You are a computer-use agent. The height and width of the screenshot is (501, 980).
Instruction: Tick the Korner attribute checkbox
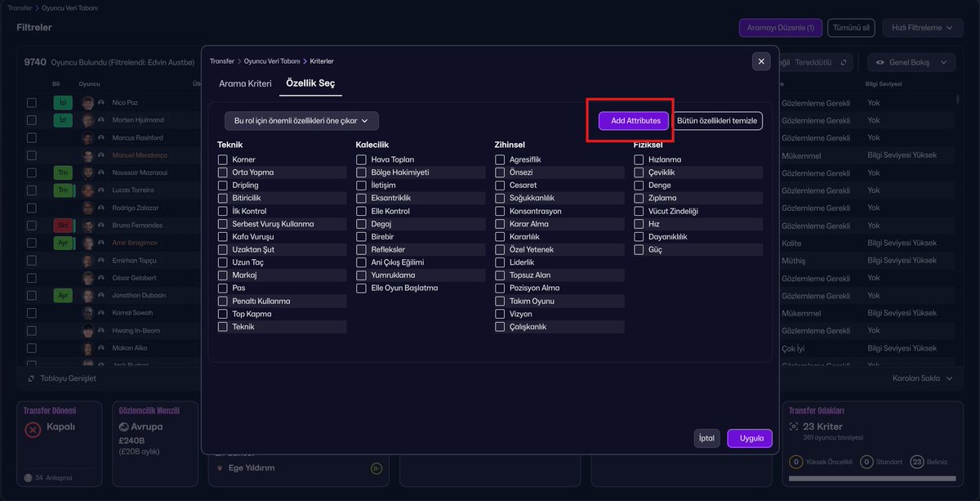click(223, 159)
